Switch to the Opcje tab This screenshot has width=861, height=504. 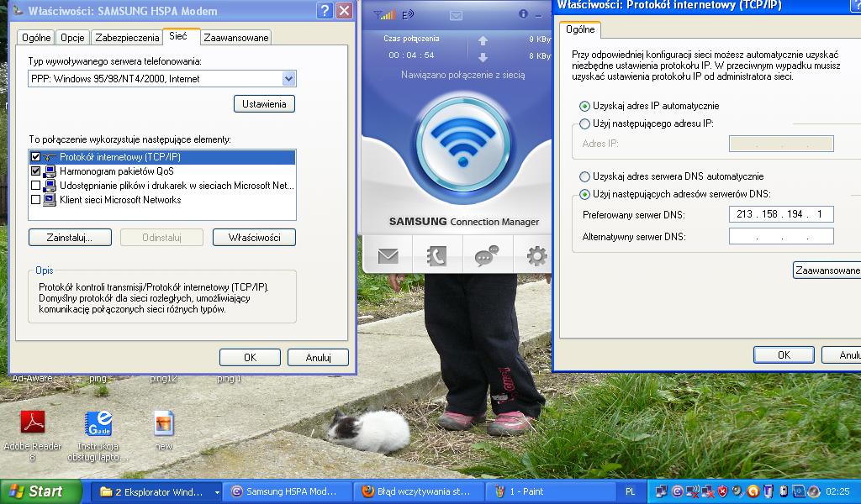click(72, 37)
